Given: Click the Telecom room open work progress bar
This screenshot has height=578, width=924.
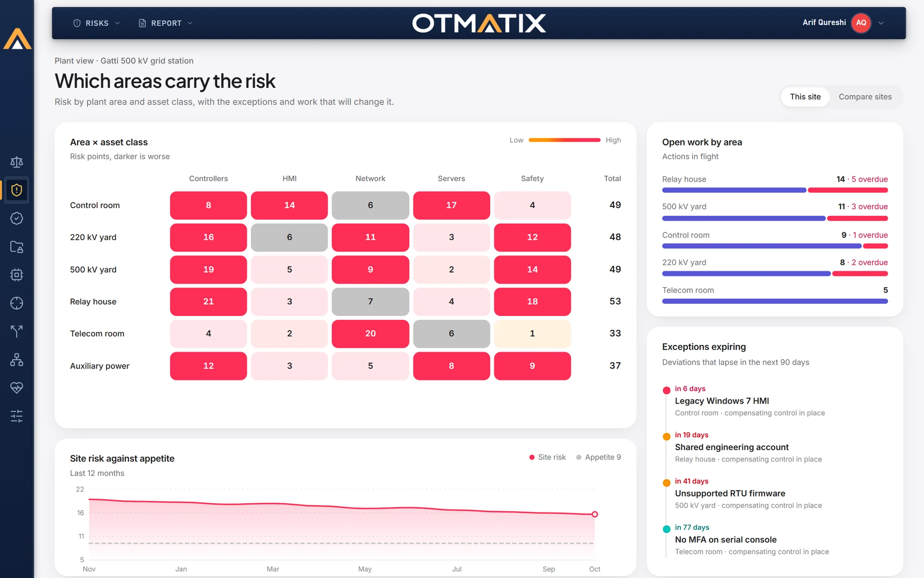Looking at the screenshot, I should (775, 301).
